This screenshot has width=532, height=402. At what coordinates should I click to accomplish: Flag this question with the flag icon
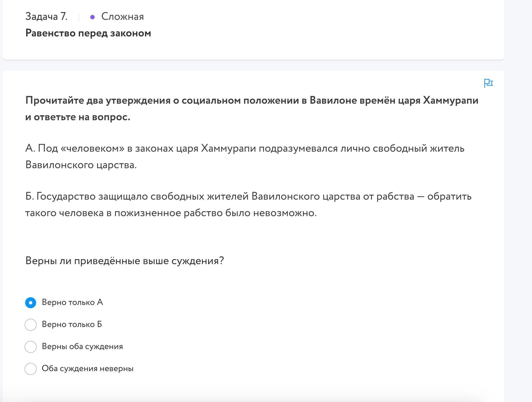488,83
